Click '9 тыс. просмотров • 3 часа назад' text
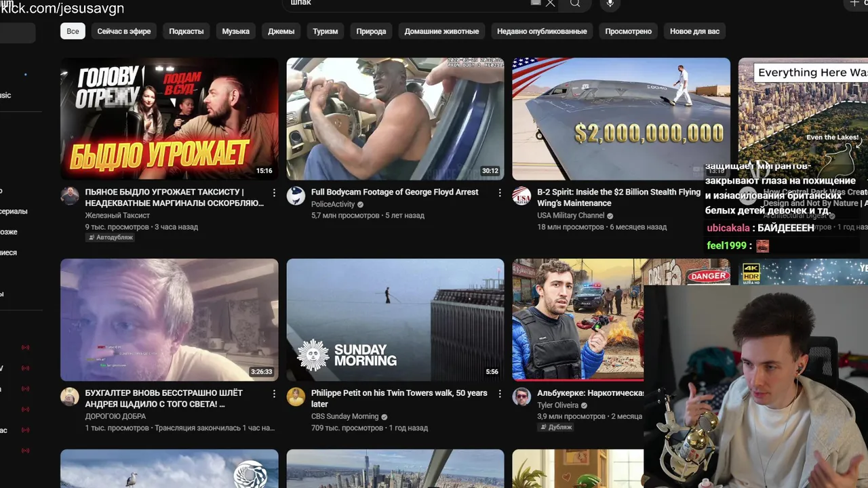Image resolution: width=868 pixels, height=488 pixels. pos(141,227)
